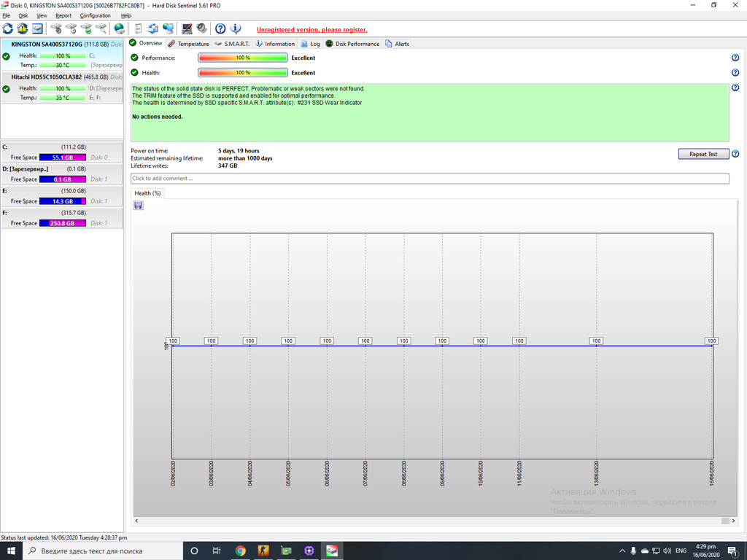The height and width of the screenshot is (560, 747).
Task: Save the health graph using floppy icon
Action: coord(138,205)
